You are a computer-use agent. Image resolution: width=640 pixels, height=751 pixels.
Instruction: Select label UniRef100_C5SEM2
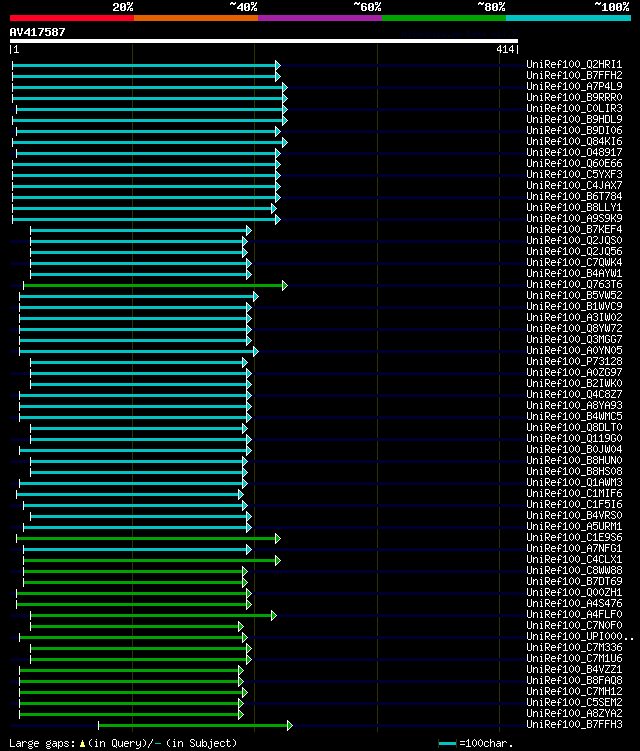[574, 703]
